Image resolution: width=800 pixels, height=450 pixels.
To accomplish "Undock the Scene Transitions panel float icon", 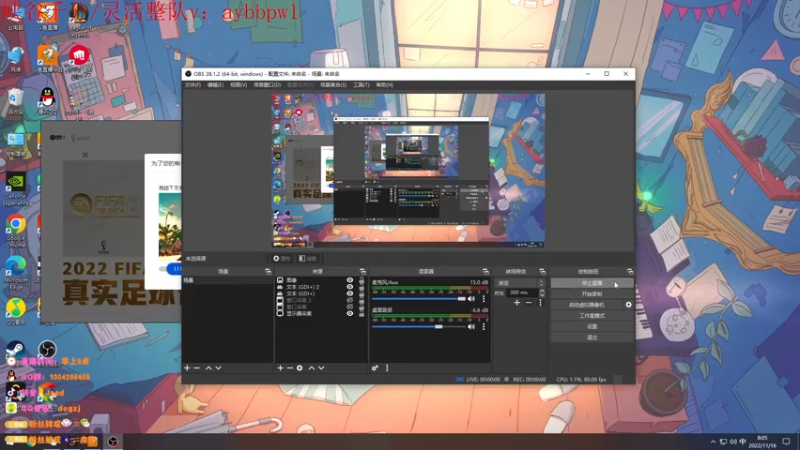I will point(542,271).
